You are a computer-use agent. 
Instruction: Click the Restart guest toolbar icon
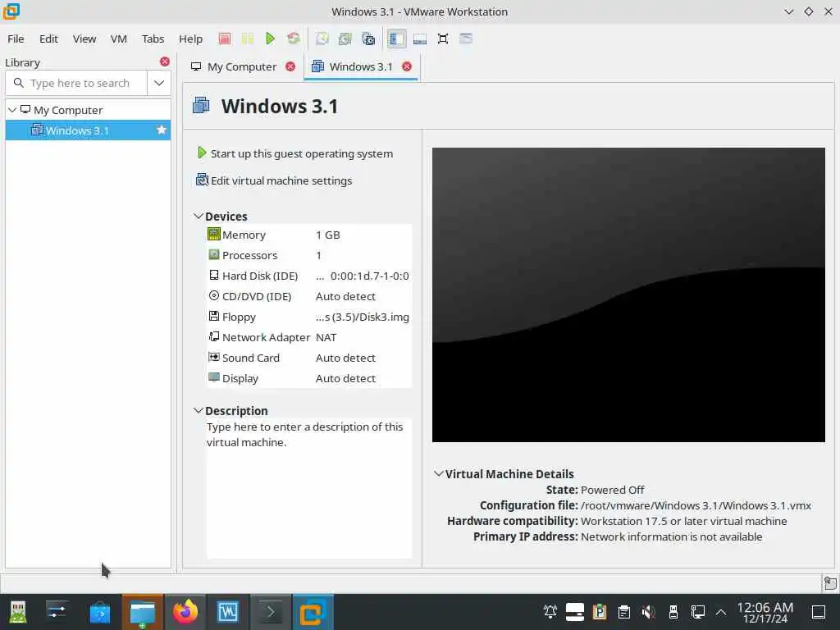[x=294, y=39]
